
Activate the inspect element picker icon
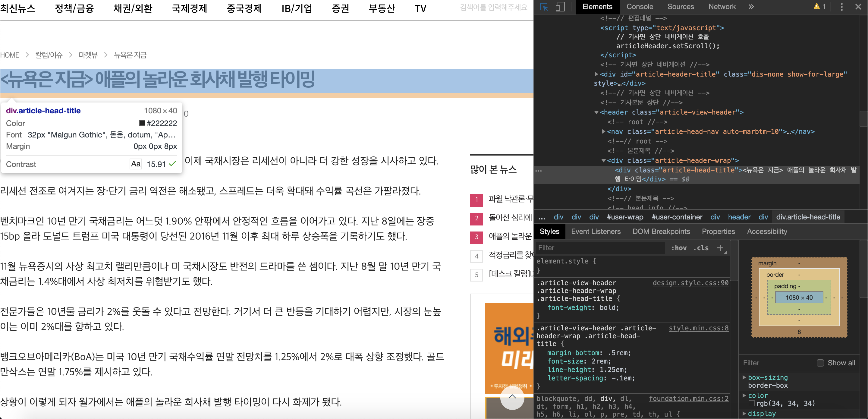point(544,7)
